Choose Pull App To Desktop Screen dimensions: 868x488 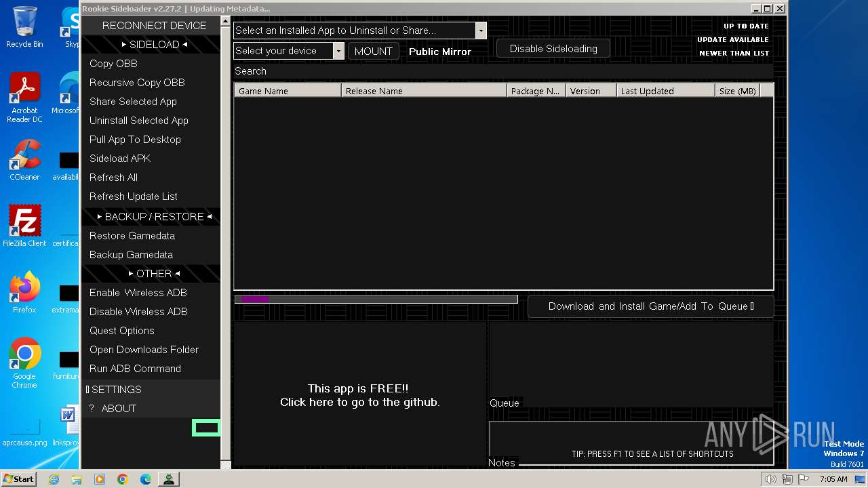151,140
